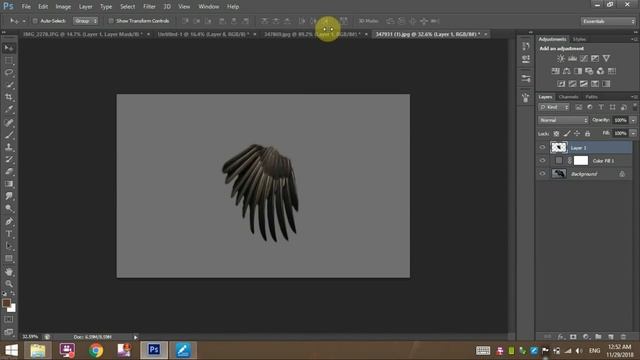This screenshot has width=640, height=360.
Task: Open Auto-Select Group dropdown
Action: pyautogui.click(x=85, y=21)
